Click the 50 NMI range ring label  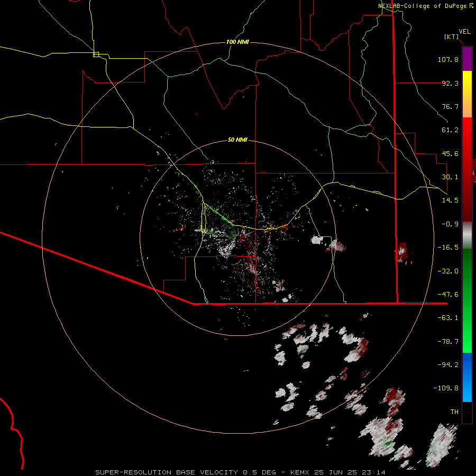[237, 140]
